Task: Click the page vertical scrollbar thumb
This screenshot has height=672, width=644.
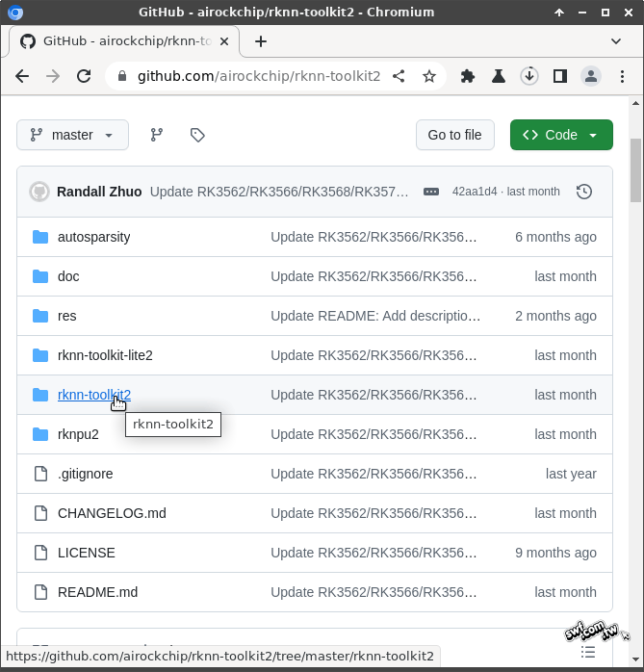Action: click(635, 170)
